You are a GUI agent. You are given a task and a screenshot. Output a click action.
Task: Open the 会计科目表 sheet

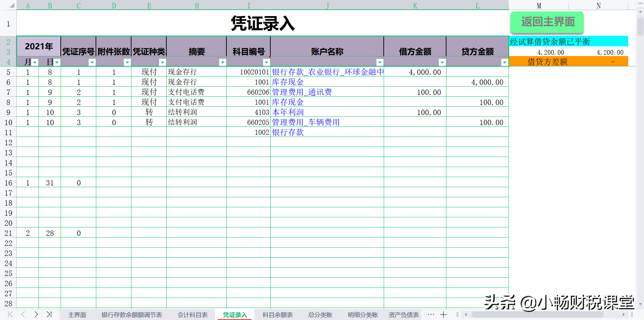pos(192,315)
